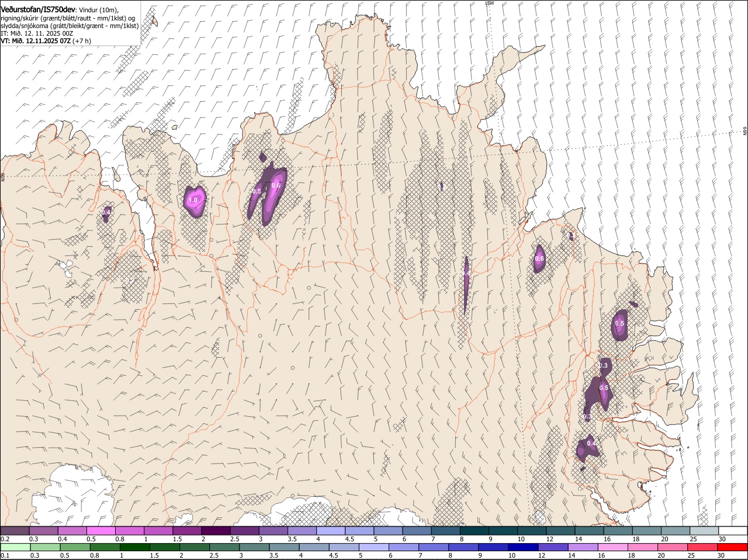The image size is (748, 560).
Task: Pick the lavender 4 swatch in the upper scale
Action: coord(331,530)
